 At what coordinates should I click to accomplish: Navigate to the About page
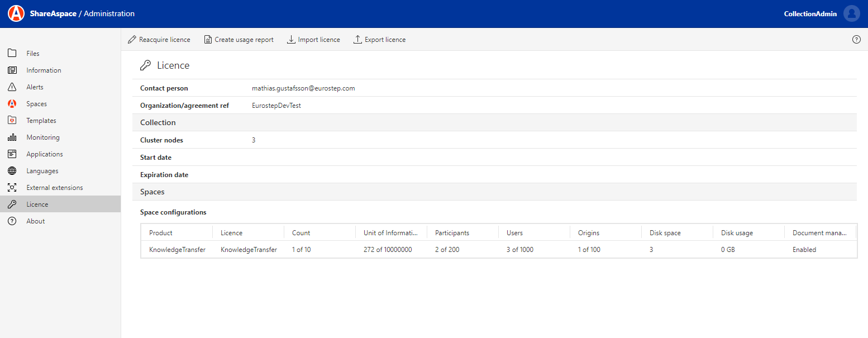[x=35, y=221]
